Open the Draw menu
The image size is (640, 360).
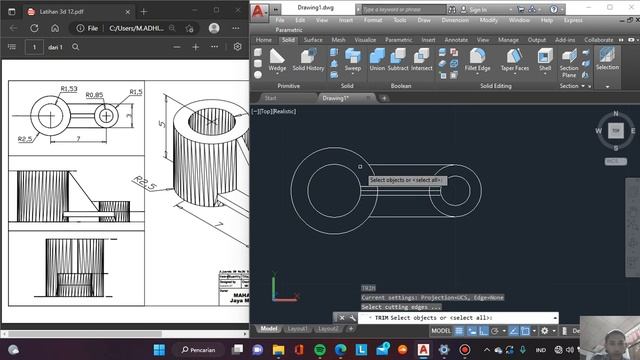tap(424, 20)
